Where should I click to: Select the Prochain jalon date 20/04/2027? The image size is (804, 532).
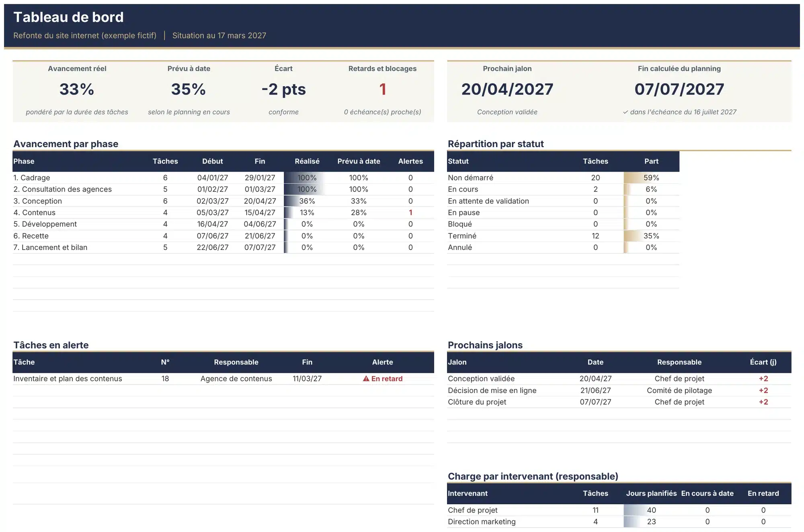pyautogui.click(x=507, y=89)
